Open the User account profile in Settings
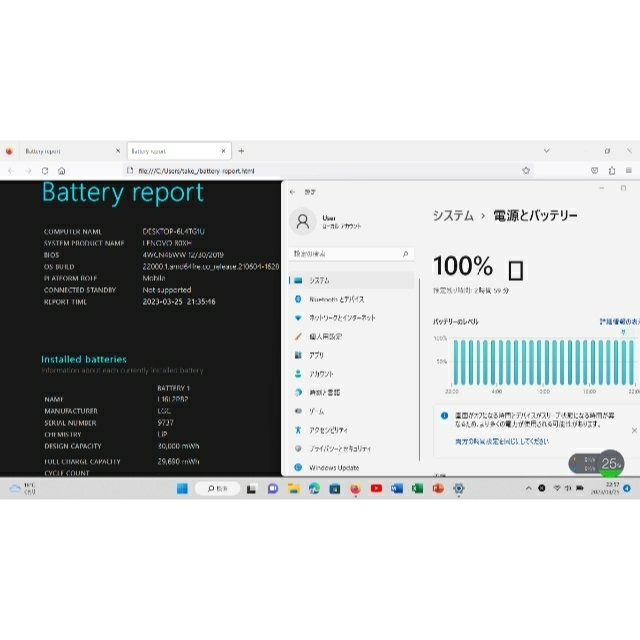The height and width of the screenshot is (640, 640). pyautogui.click(x=326, y=222)
